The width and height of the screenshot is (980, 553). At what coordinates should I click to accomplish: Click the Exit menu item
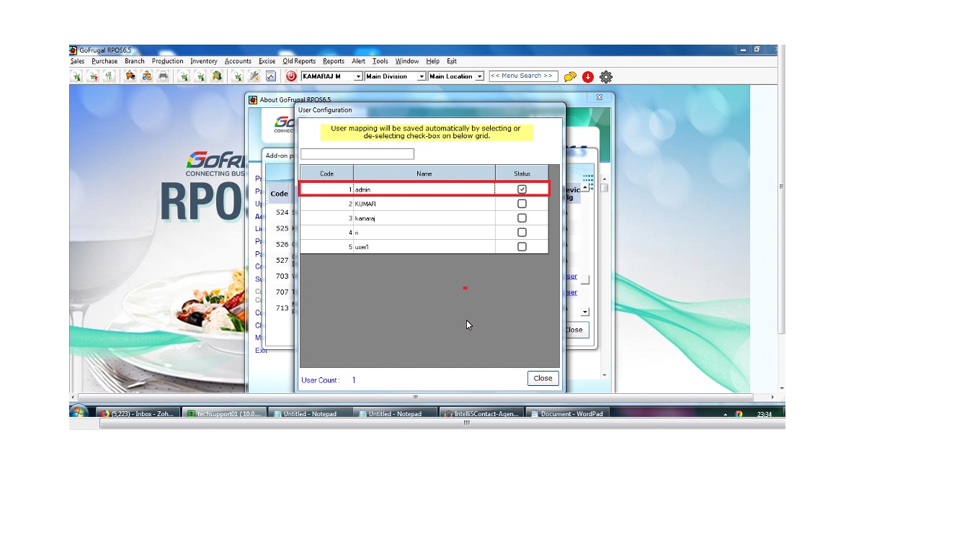[452, 61]
